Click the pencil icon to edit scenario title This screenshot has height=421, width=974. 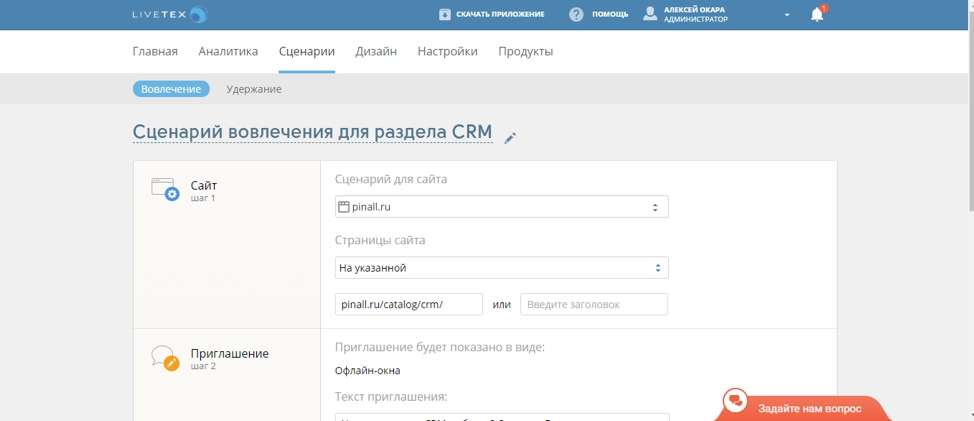pos(510,138)
